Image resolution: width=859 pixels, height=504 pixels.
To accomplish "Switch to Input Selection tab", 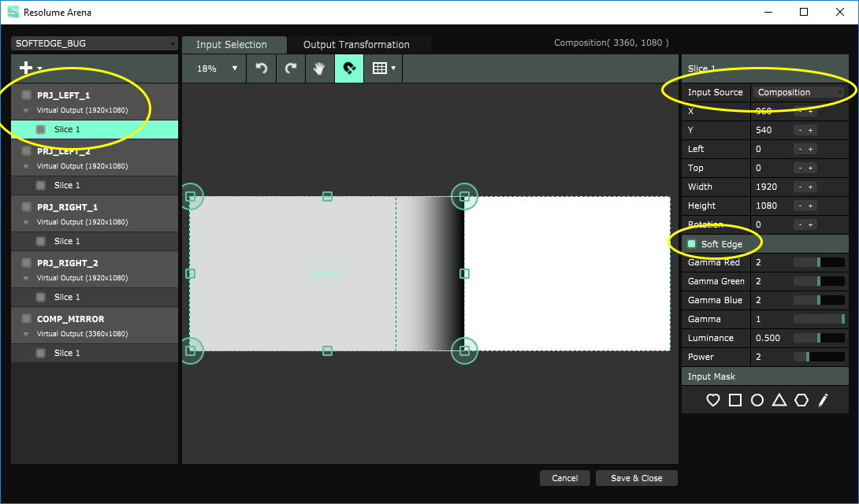I will coord(232,45).
